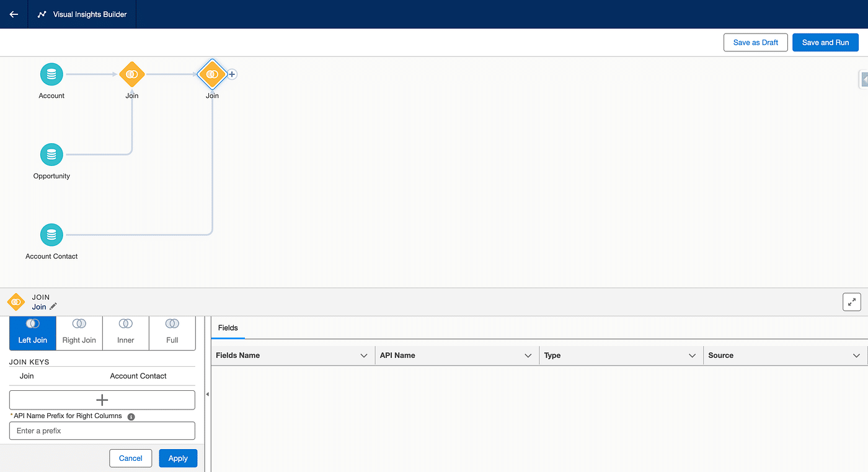Click Save and Run button
The image size is (868, 472).
click(x=825, y=42)
